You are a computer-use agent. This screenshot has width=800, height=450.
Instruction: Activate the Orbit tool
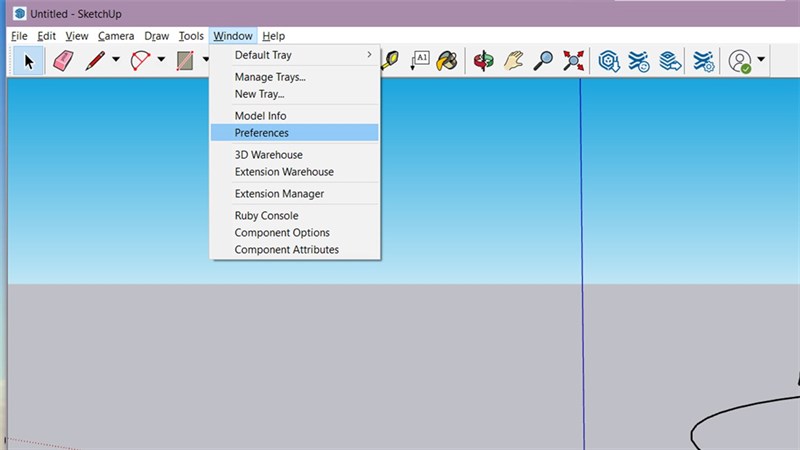[483, 61]
